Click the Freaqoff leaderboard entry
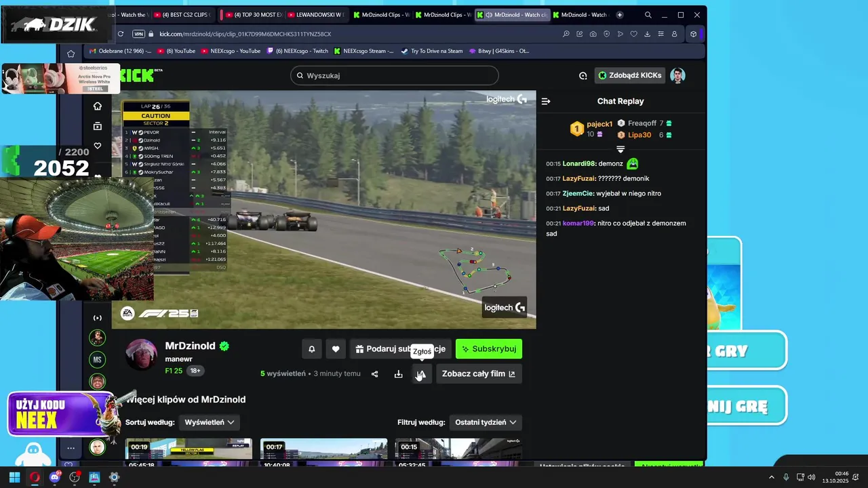The height and width of the screenshot is (488, 868). (x=644, y=123)
